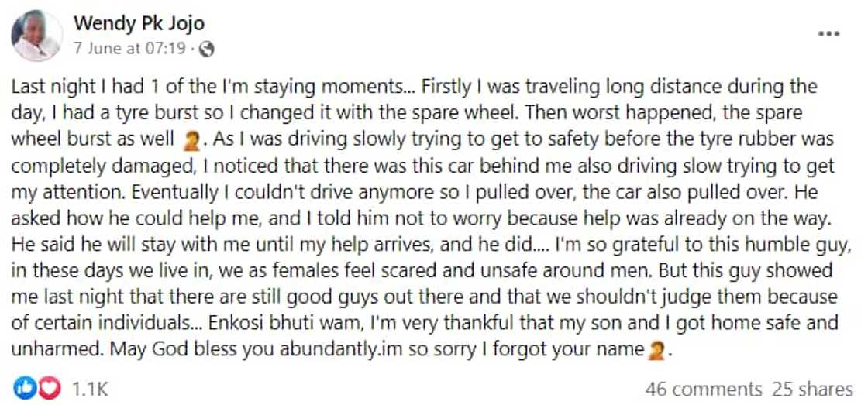The height and width of the screenshot is (405, 868).
Task: Open the three-dot post options menu
Action: (828, 35)
